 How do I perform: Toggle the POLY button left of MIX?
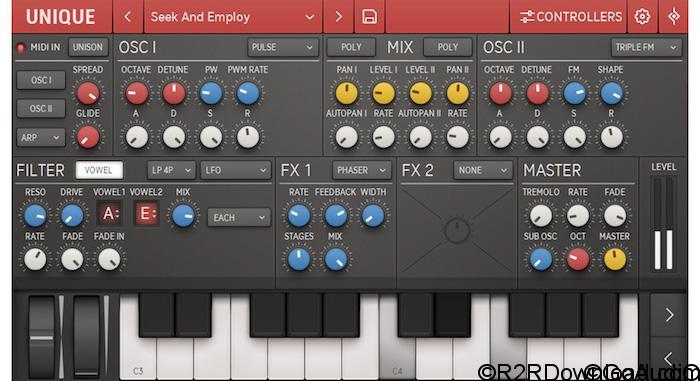351,47
